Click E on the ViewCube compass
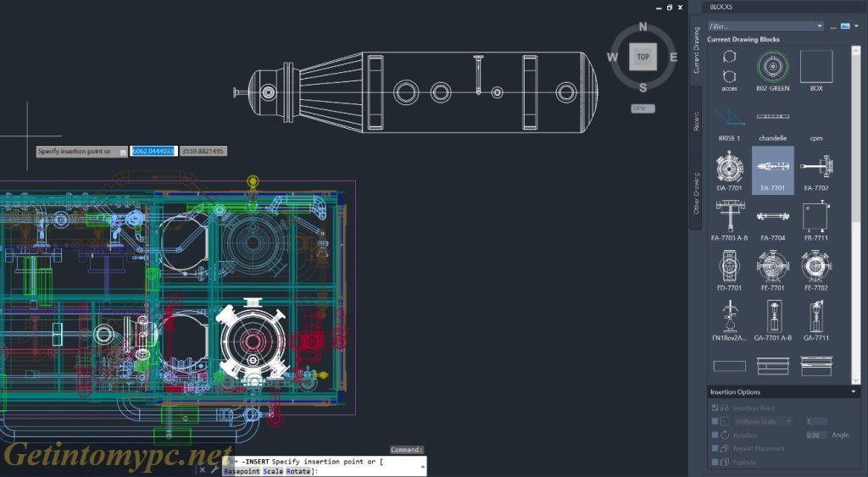 tap(673, 57)
